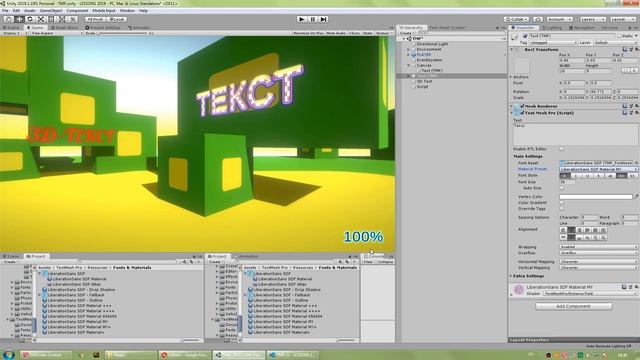Open the Tag dropdown
The width and height of the screenshot is (640, 360).
pyautogui.click(x=553, y=42)
